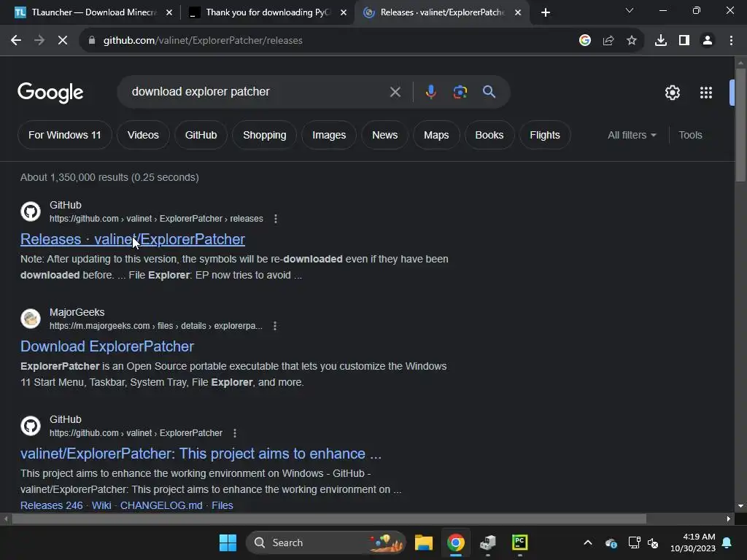Click the scroll-down arrow of vertical scrollbar
The image size is (747, 560).
[x=740, y=506]
